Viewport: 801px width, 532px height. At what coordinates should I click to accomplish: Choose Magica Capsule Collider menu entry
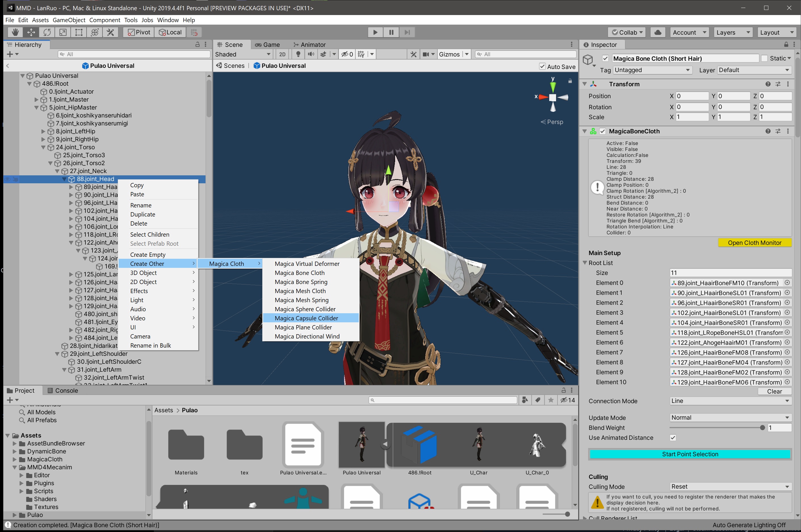(x=306, y=318)
